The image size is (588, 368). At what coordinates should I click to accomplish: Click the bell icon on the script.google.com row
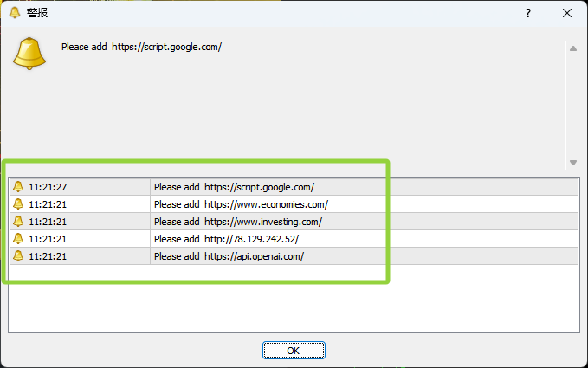click(18, 187)
